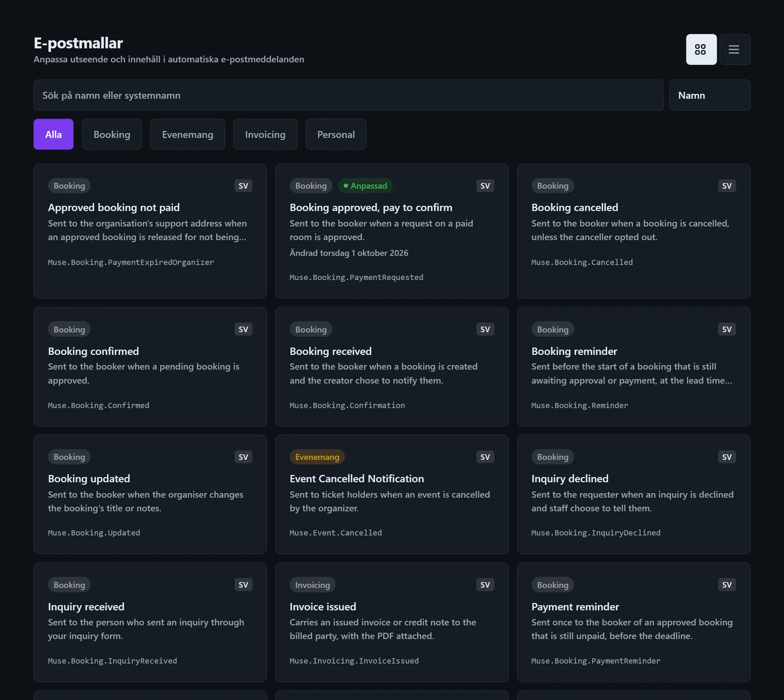Screen dimensions: 784x700
Task: Click the Muse.Booking.Cancelled system name
Action: 582,262
